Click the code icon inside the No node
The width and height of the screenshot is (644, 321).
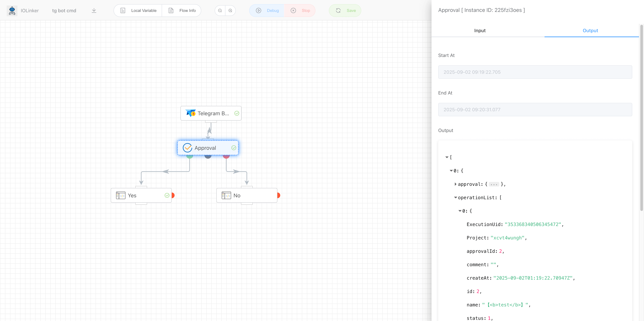click(226, 195)
